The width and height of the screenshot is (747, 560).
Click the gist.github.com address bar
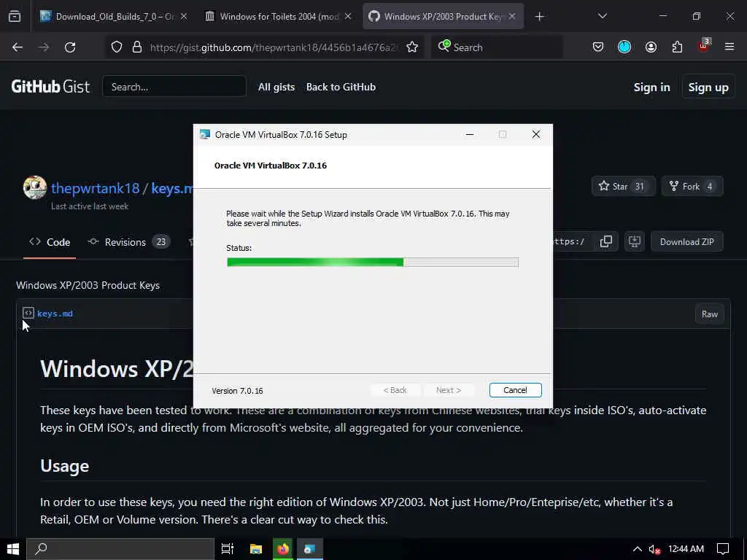coord(274,47)
